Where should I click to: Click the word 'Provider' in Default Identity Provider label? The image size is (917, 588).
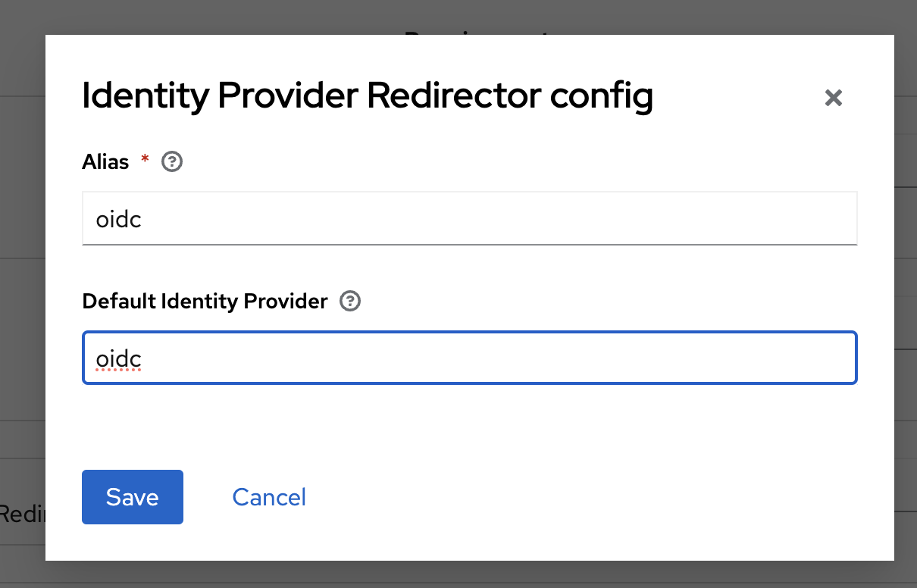286,302
